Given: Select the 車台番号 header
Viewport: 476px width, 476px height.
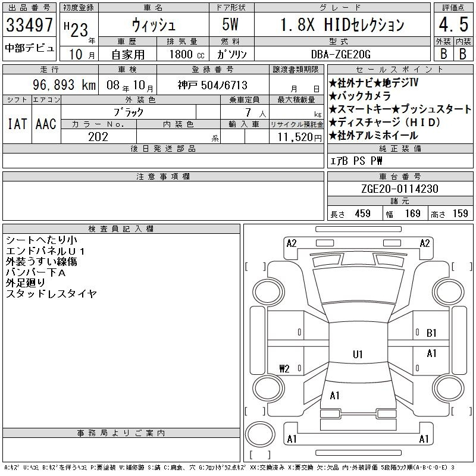Looking at the screenshot, I should click(400, 176).
